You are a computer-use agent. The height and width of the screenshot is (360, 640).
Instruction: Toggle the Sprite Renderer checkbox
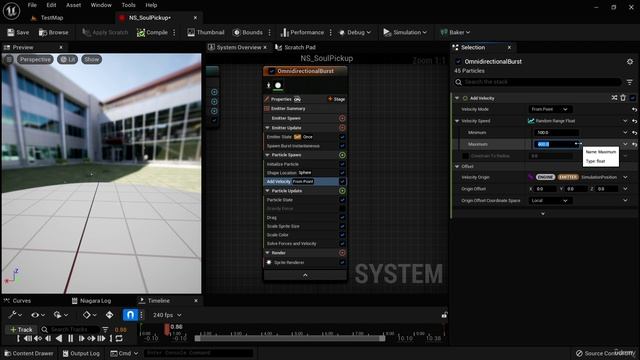click(x=342, y=262)
